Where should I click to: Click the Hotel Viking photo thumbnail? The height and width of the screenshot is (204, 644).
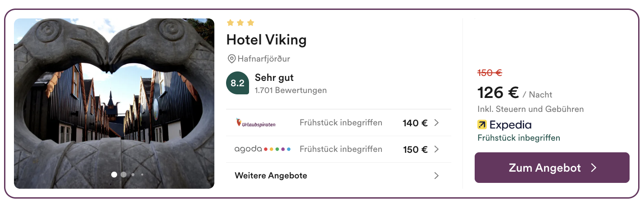coord(114,103)
